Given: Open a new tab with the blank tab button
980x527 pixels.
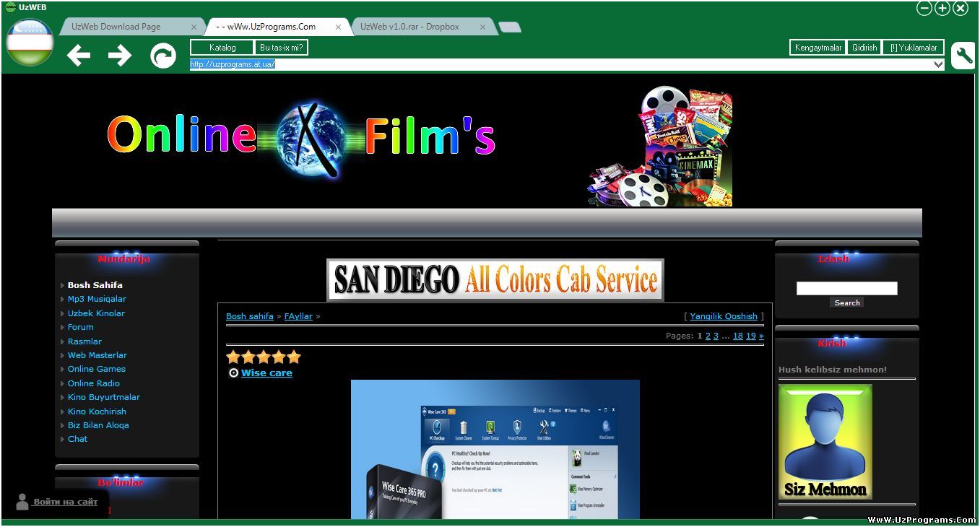Looking at the screenshot, I should coord(510,27).
